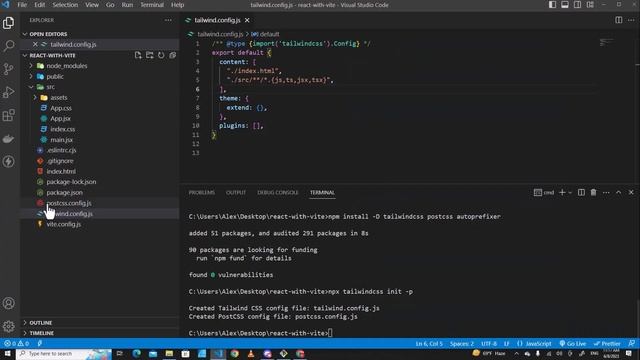Viewport: 640px width, 360px height.
Task: Open editor more actions ellipsis
Action: (x=631, y=20)
